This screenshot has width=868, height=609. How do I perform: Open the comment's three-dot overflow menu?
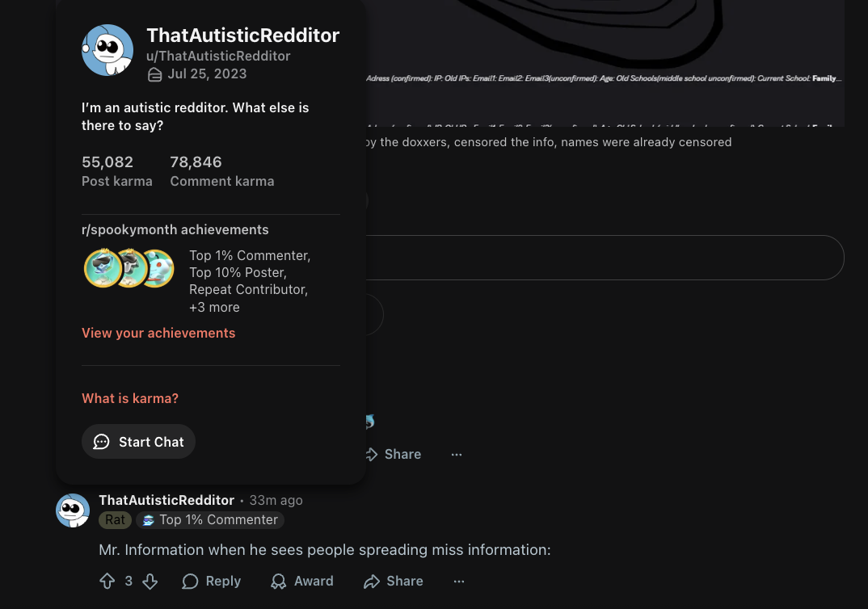click(459, 581)
